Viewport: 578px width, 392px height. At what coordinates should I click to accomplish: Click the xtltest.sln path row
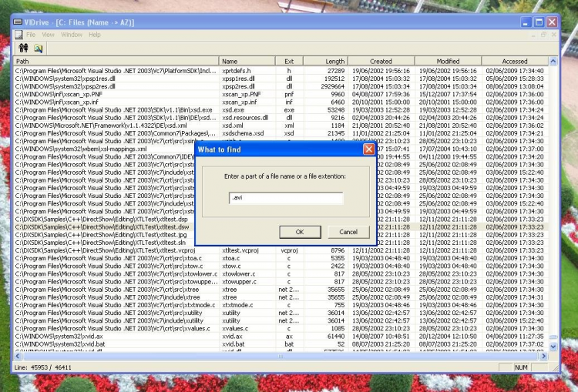click(x=100, y=243)
